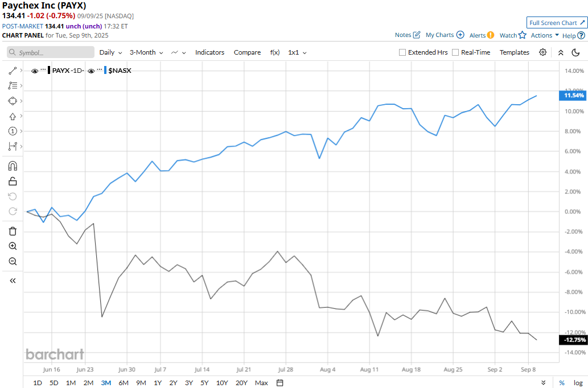This screenshot has height=388, width=588.
Task: Open the Fibonacci tools icon
Action: [x=13, y=85]
